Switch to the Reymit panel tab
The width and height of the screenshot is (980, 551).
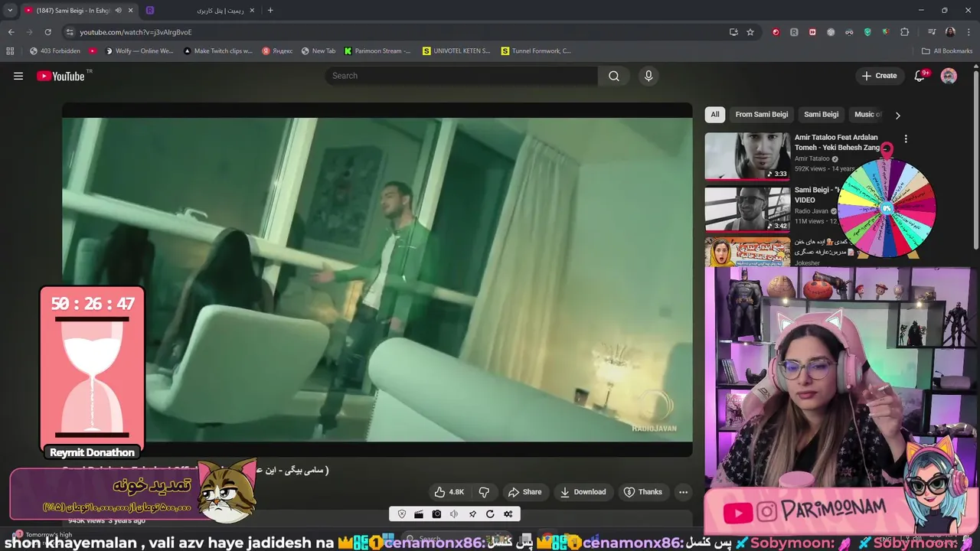click(x=199, y=11)
